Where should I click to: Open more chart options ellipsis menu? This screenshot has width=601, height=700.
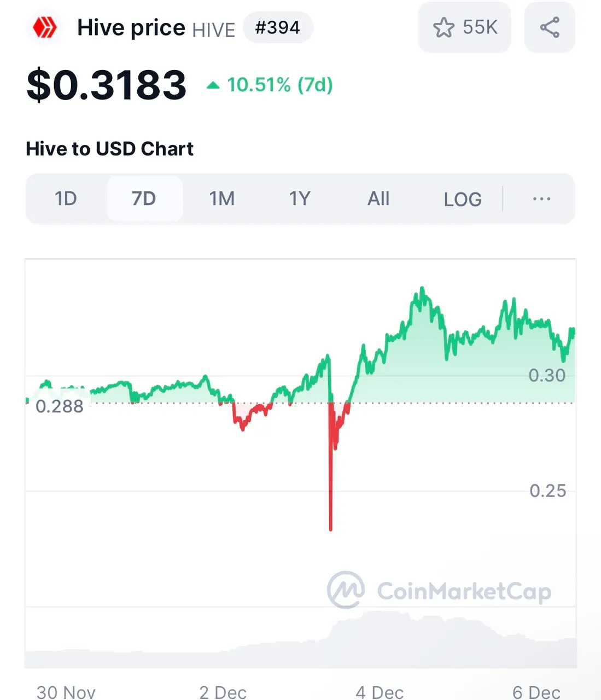tap(541, 199)
